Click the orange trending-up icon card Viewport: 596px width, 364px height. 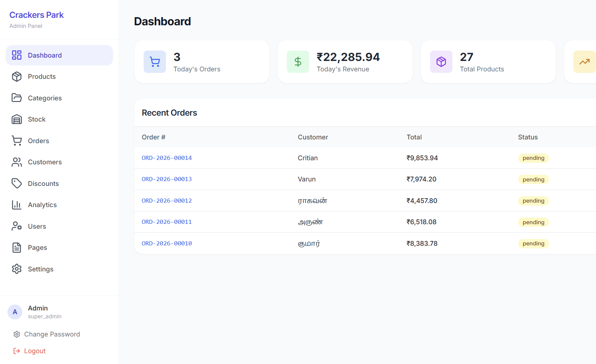point(584,62)
